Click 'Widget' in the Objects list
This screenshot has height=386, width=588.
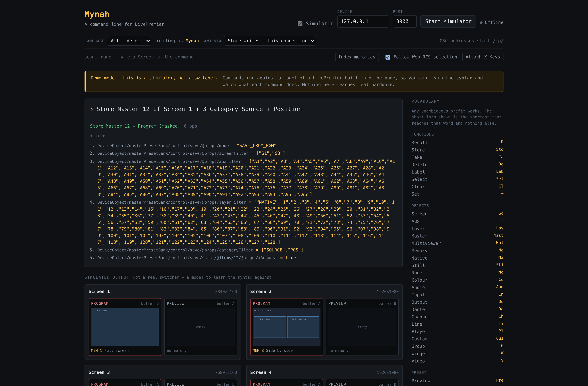(419, 354)
